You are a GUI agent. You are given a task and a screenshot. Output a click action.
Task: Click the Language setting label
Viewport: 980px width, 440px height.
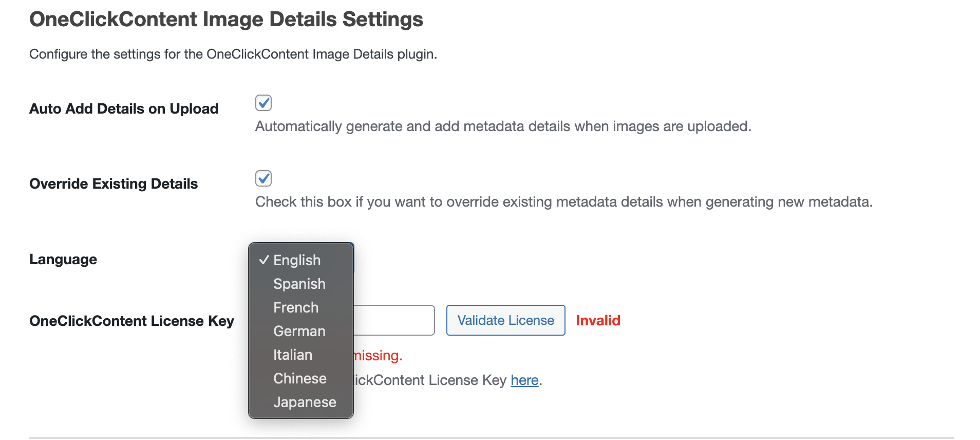[63, 259]
